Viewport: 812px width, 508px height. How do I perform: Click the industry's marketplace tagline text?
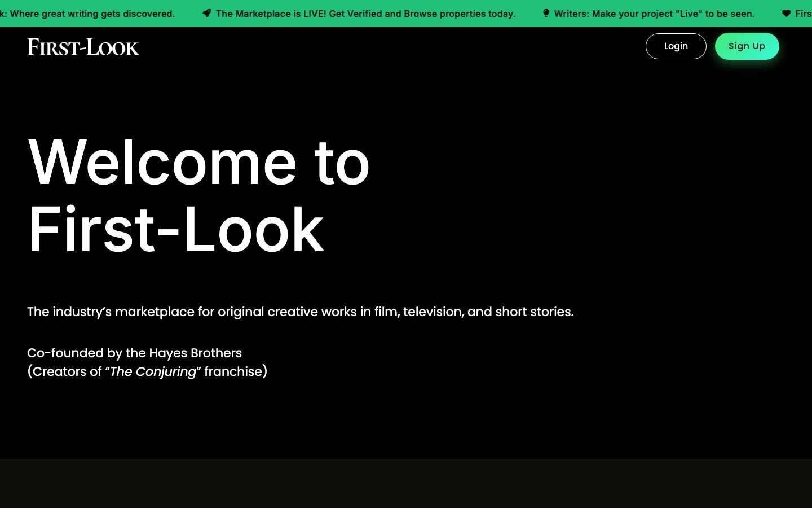coord(301,312)
